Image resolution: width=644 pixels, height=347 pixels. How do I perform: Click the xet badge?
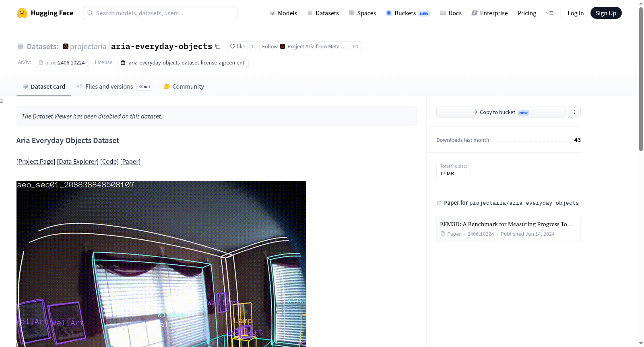point(144,87)
